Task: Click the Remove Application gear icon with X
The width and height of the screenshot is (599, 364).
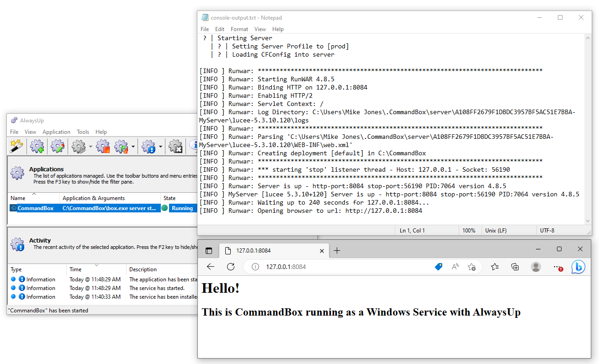Action: (176, 147)
